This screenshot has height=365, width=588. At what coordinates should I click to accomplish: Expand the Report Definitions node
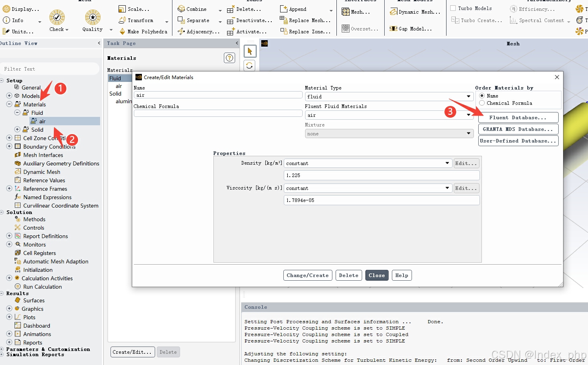click(x=9, y=236)
